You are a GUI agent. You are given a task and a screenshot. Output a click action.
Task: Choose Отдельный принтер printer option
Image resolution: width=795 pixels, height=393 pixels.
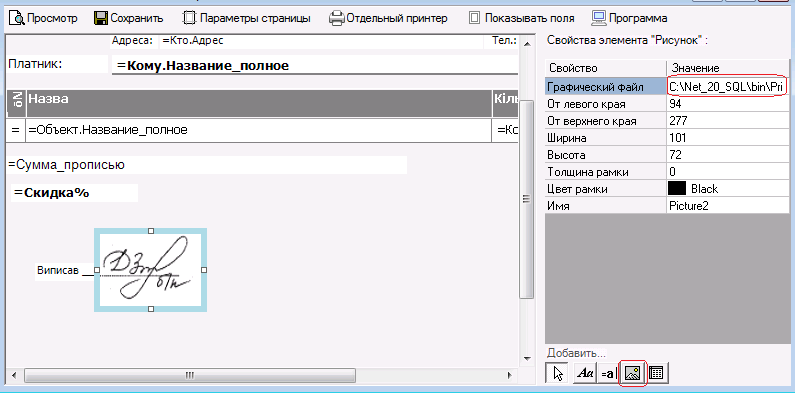click(388, 19)
